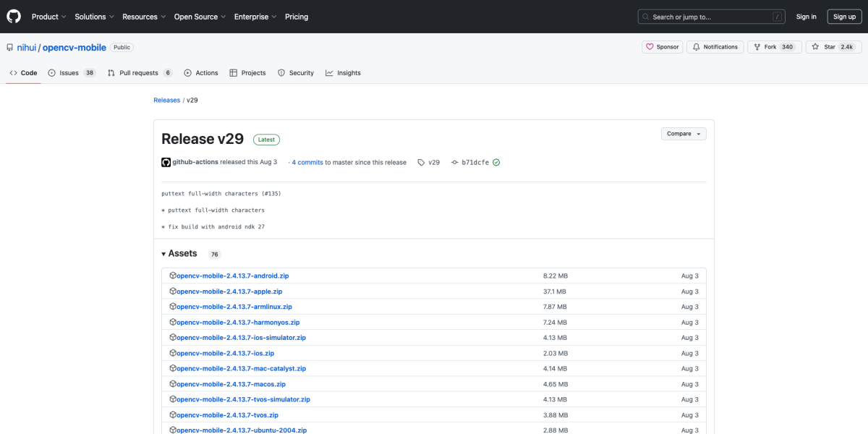Download opencv-mobile-2.4.13.7-android.zip

click(232, 276)
